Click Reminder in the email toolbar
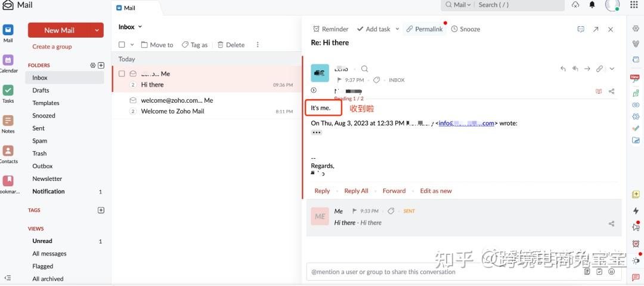644x286 pixels. coord(330,29)
